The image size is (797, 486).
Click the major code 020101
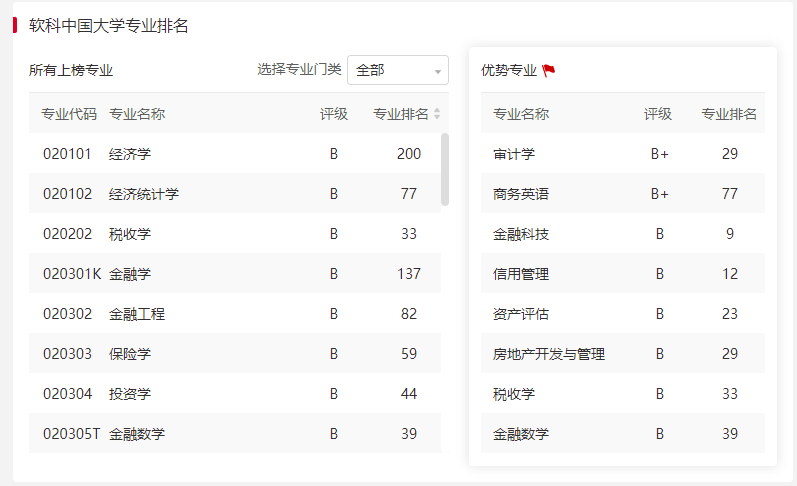point(67,154)
